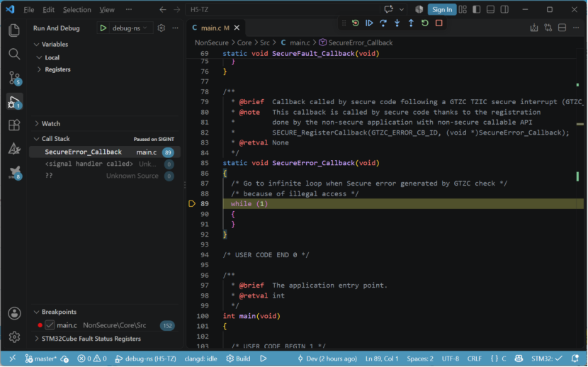Image resolution: width=588 pixels, height=367 pixels.
Task: Start debugging with green play button
Action: point(103,28)
